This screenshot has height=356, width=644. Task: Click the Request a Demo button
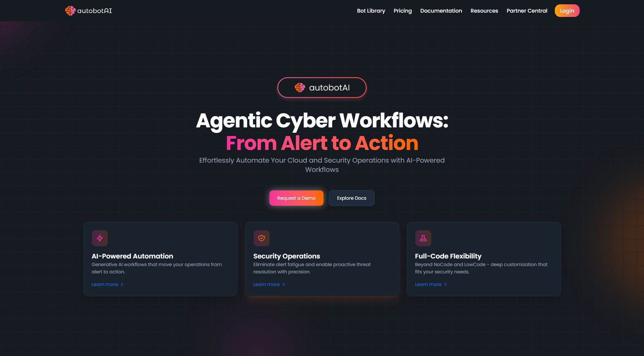(296, 198)
